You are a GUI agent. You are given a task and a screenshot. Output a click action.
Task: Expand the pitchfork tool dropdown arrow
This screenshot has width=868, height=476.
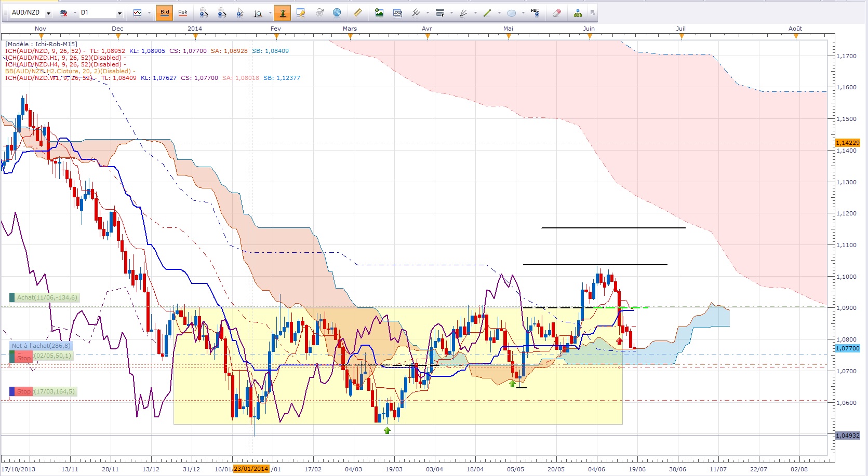click(x=428, y=12)
